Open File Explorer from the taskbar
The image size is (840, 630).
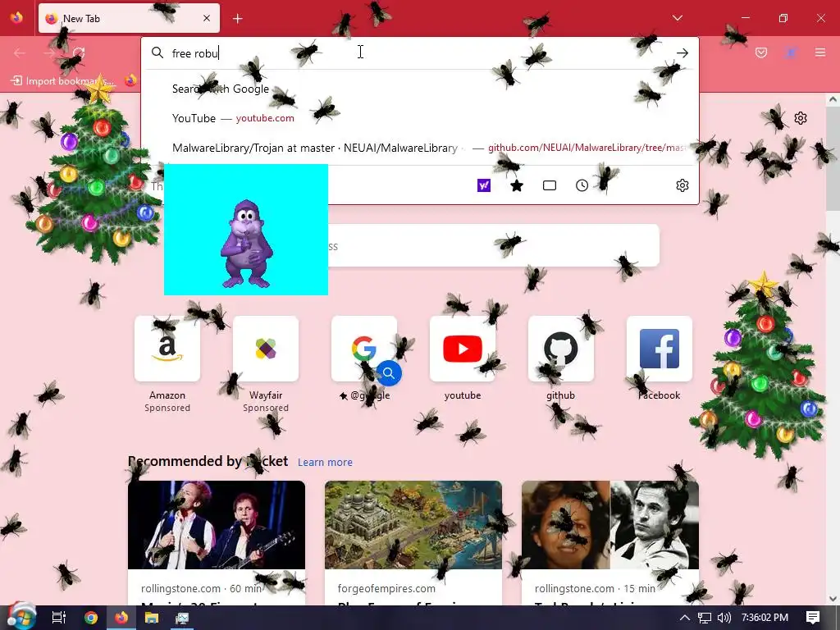click(152, 618)
